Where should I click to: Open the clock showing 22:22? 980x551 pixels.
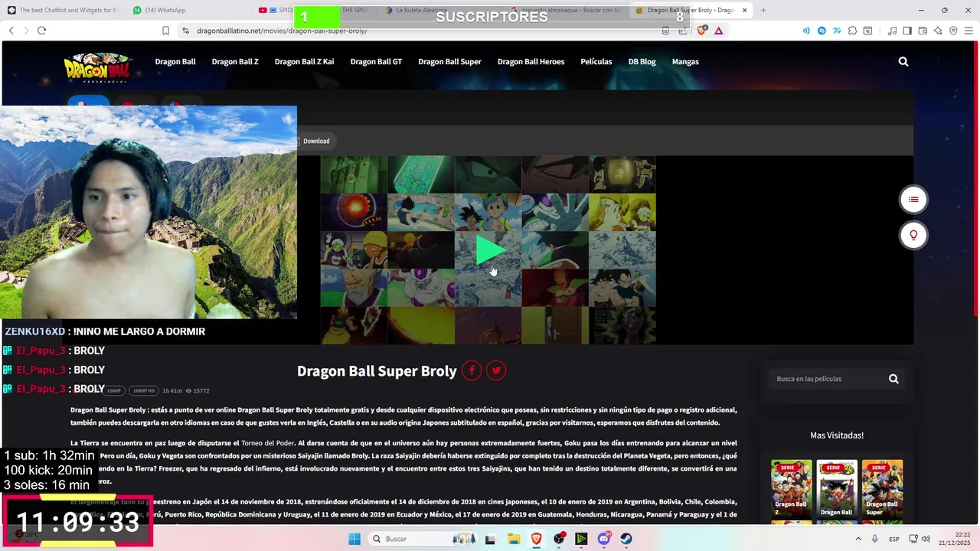coord(953,539)
